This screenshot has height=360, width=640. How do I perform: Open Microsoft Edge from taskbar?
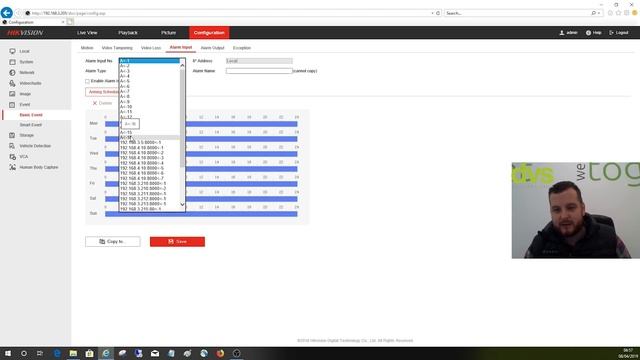pyautogui.click(x=57, y=353)
